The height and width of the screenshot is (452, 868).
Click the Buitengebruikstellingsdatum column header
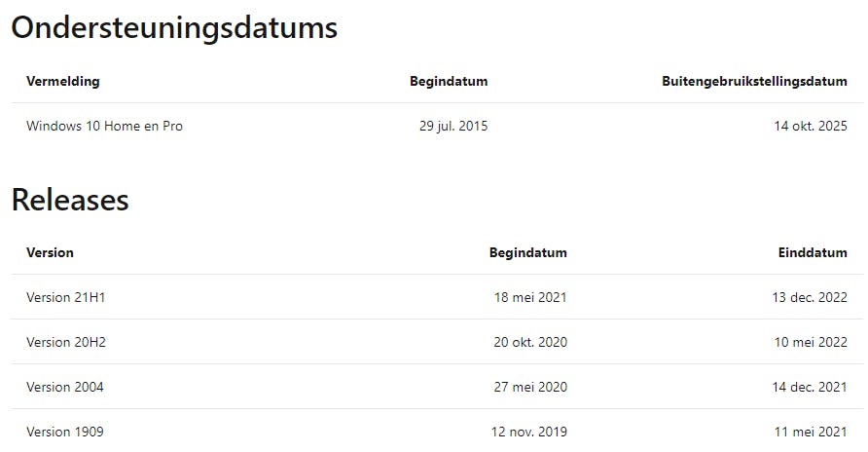(754, 81)
